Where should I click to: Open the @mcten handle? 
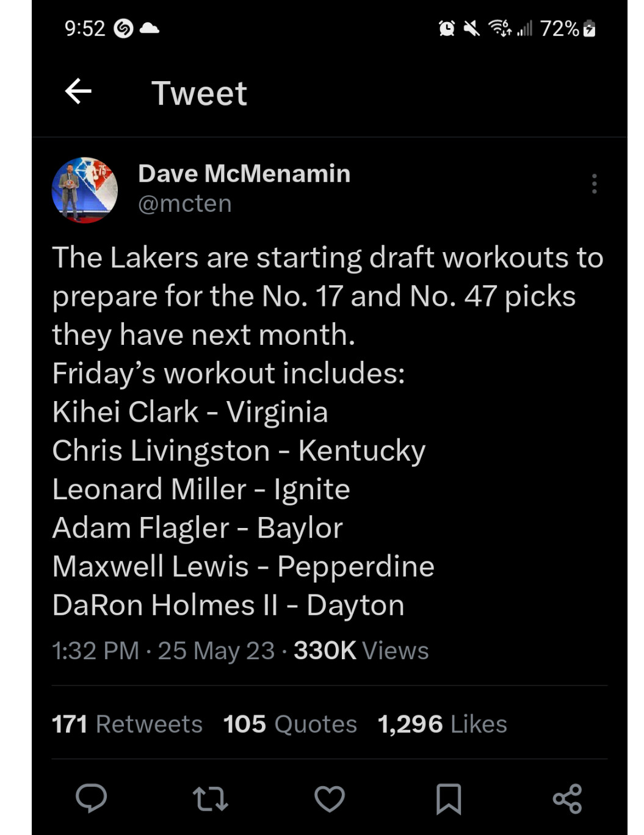tap(185, 204)
